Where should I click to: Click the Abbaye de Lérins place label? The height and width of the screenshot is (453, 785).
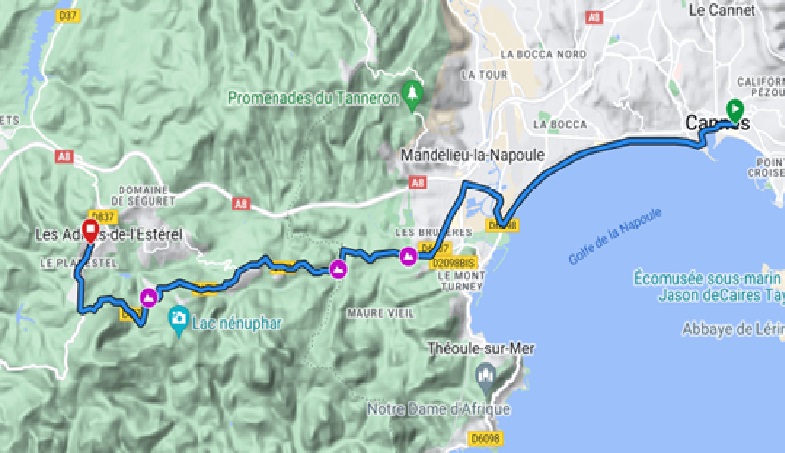point(733,329)
